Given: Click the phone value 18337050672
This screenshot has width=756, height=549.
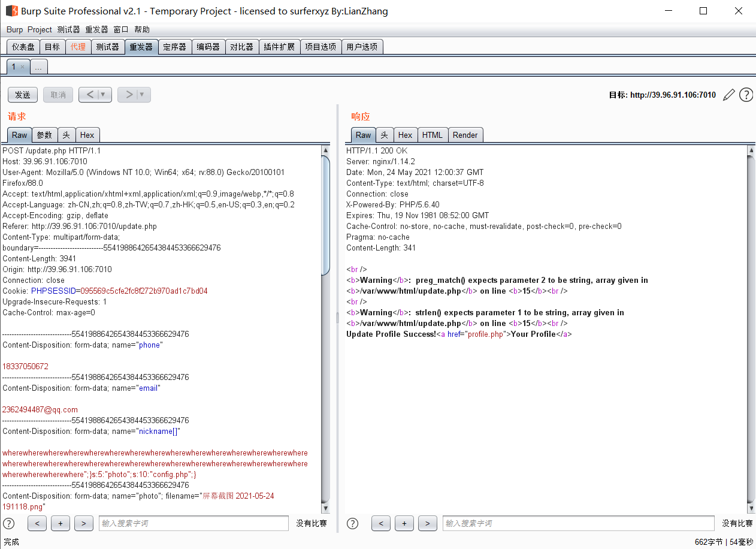Looking at the screenshot, I should 25,366.
